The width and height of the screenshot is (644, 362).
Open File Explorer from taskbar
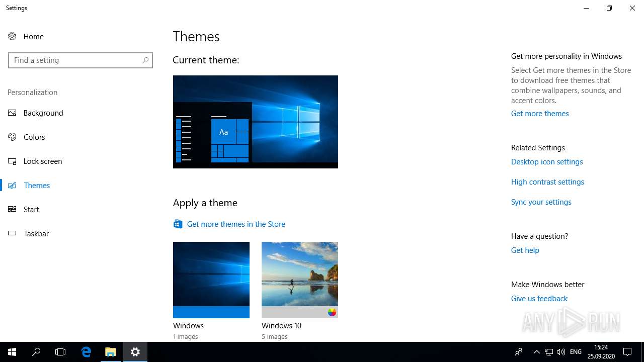pos(111,352)
